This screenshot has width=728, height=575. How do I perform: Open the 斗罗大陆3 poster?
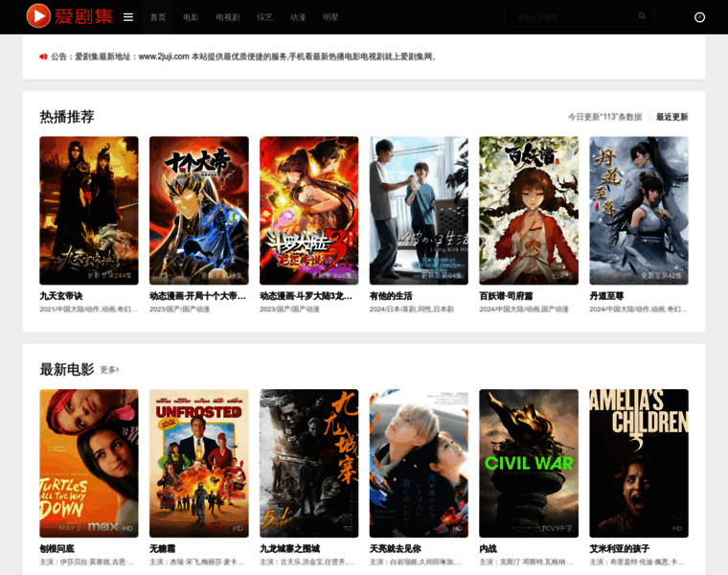[x=308, y=211]
